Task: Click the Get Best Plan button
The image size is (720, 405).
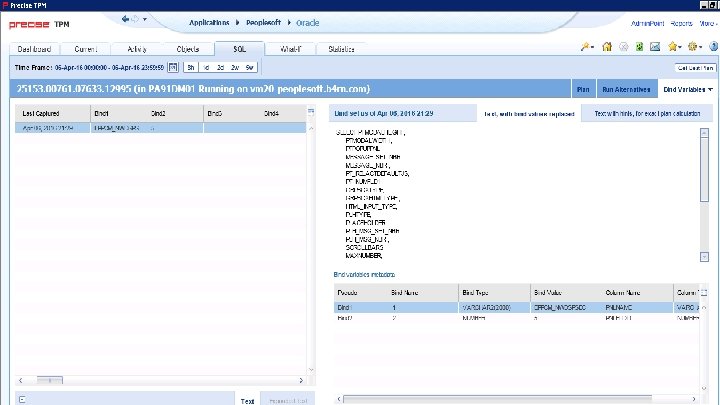Action: 695,68
